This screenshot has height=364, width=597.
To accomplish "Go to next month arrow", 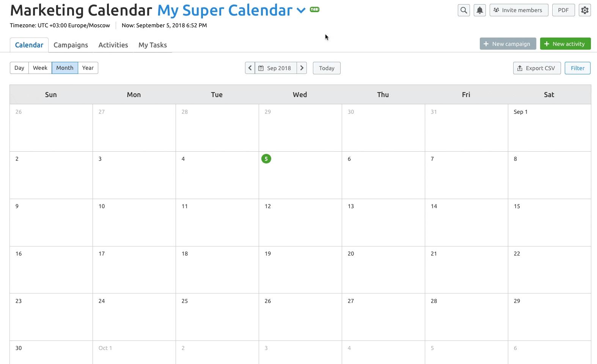I will [x=302, y=68].
